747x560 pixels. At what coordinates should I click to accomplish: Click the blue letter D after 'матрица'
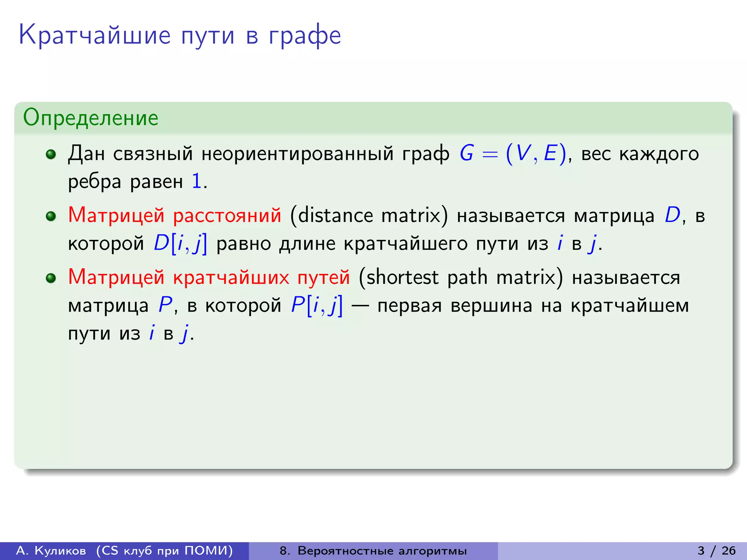pyautogui.click(x=672, y=215)
